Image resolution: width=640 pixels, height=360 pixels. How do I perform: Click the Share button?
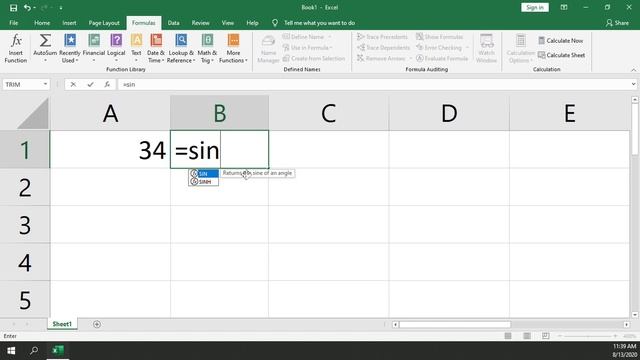(617, 23)
